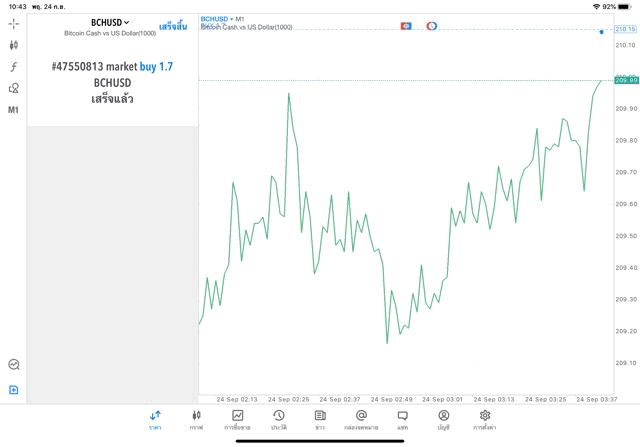Switch to the กราฟ (Chart) tab
Image resolution: width=640 pixels, height=447 pixels.
point(196,419)
